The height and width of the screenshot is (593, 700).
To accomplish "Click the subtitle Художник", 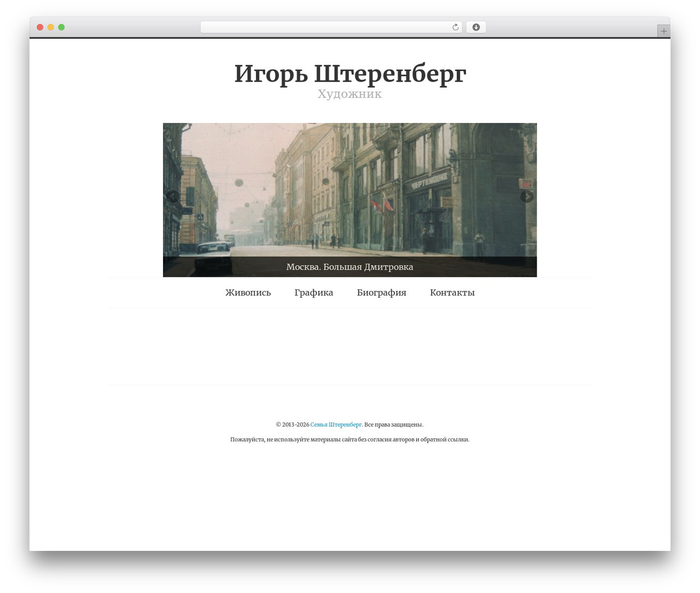I will pyautogui.click(x=350, y=94).
